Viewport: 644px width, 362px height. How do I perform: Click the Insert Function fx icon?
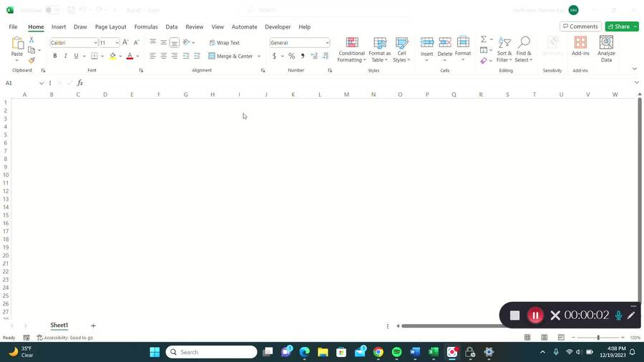(80, 83)
